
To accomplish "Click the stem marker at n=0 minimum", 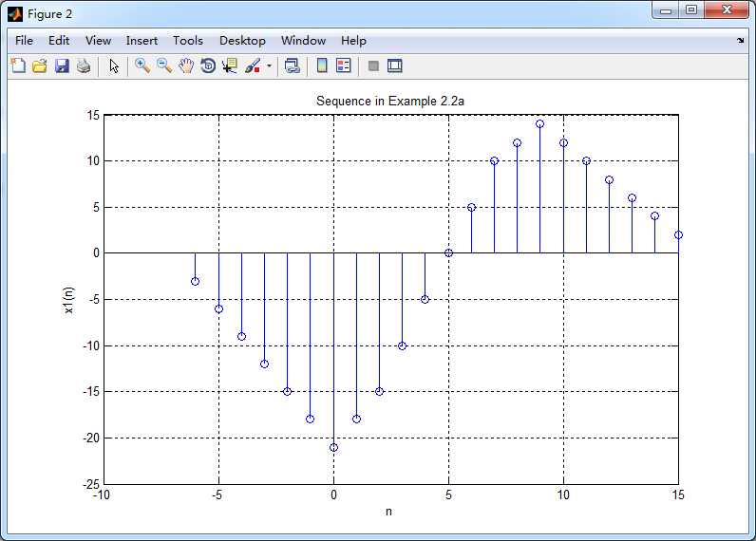I will coord(333,448).
